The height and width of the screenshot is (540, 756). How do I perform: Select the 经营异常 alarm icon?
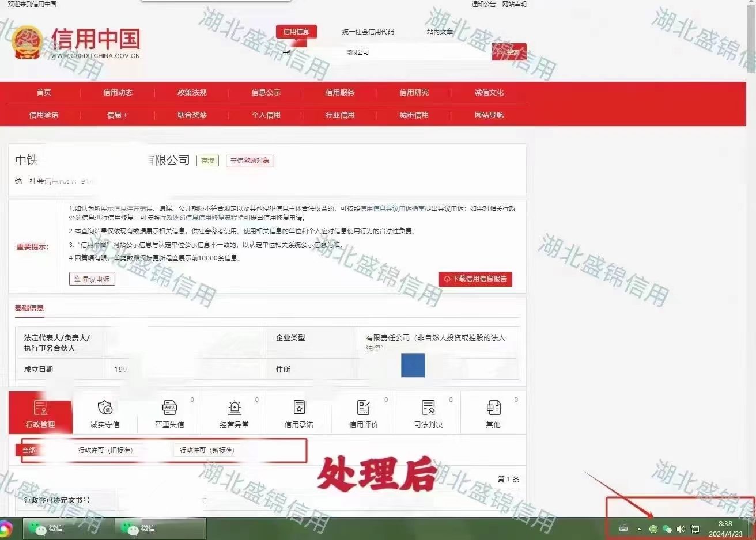click(x=235, y=408)
